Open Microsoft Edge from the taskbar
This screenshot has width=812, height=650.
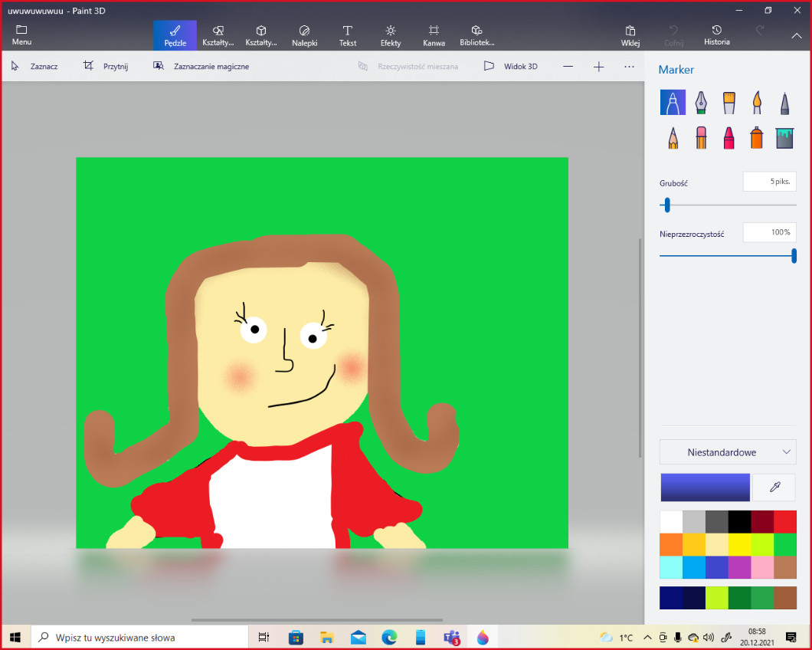(x=390, y=637)
